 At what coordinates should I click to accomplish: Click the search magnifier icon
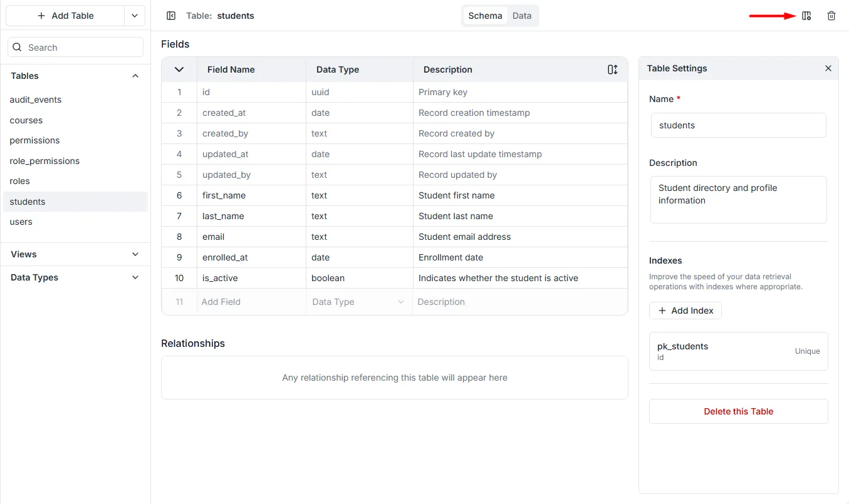(x=18, y=48)
